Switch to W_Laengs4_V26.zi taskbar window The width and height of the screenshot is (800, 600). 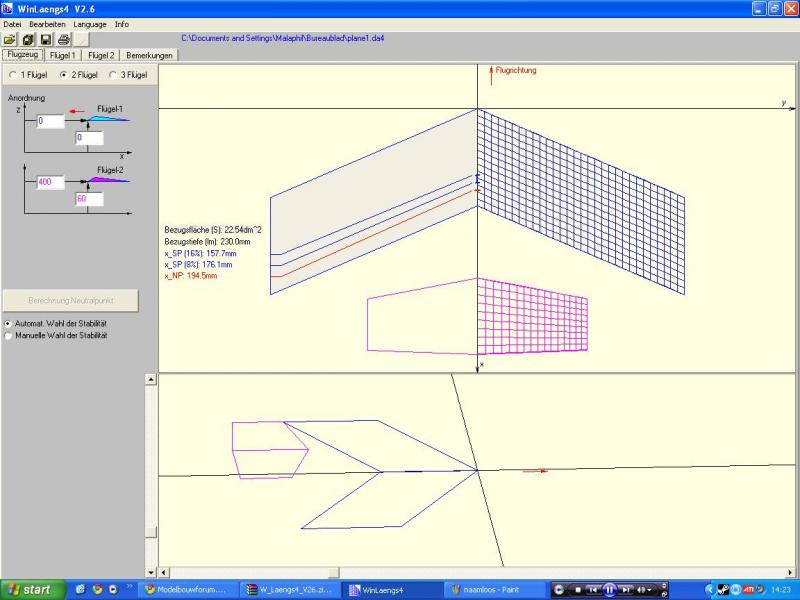click(x=289, y=590)
